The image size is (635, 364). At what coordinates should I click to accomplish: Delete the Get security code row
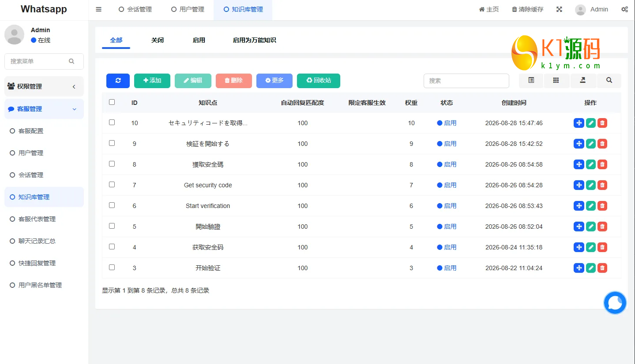tap(602, 185)
